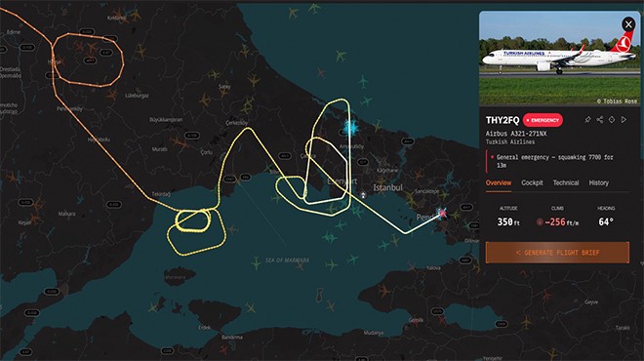Close the THY2FQ flight details panel

click(x=628, y=24)
